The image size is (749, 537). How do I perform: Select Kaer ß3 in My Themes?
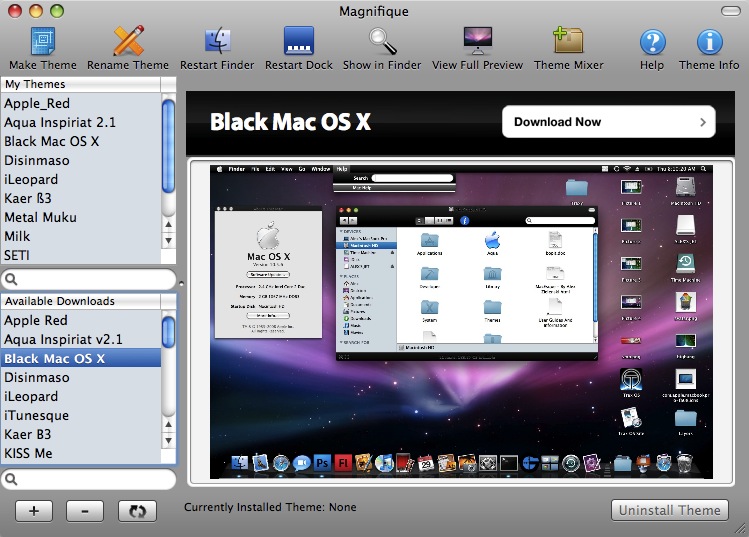point(81,198)
